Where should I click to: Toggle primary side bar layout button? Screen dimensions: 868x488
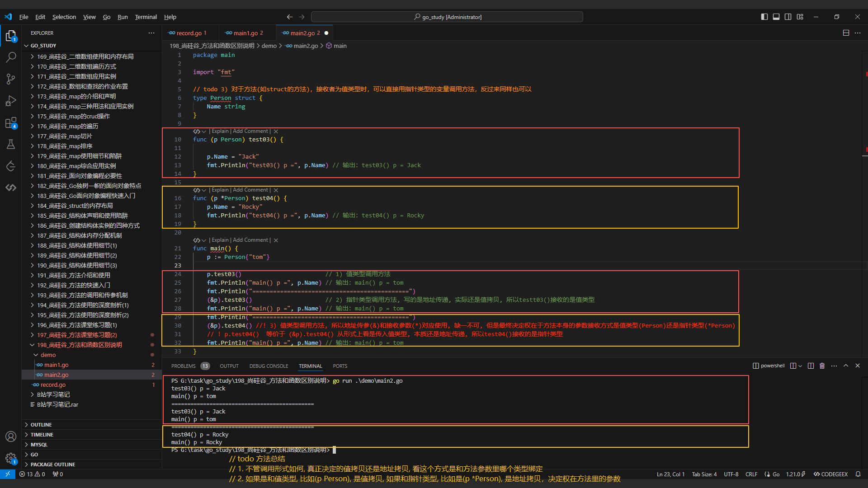coord(764,17)
